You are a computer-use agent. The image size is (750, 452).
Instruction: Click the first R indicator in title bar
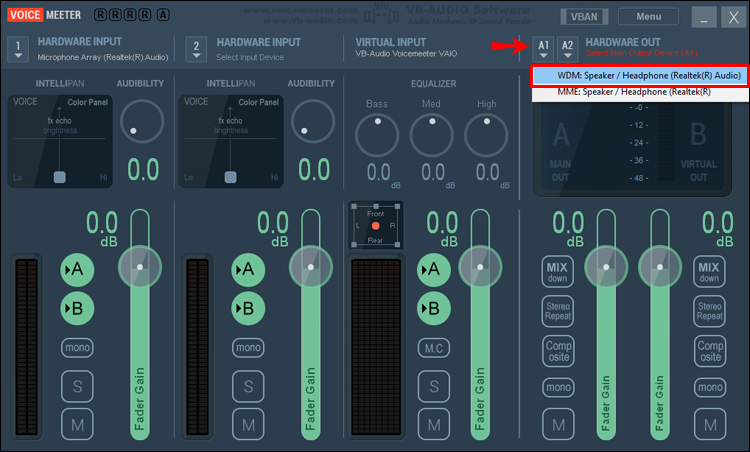[100, 15]
